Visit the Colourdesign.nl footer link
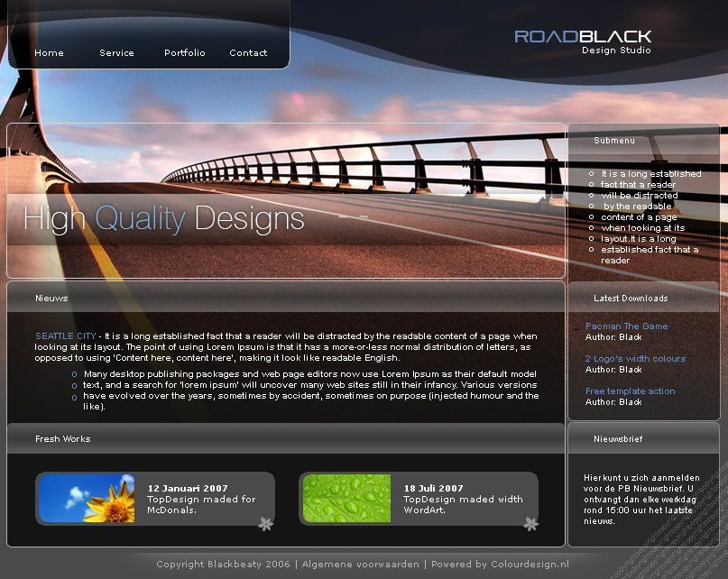Viewport: 728px width, 579px height. [530, 565]
